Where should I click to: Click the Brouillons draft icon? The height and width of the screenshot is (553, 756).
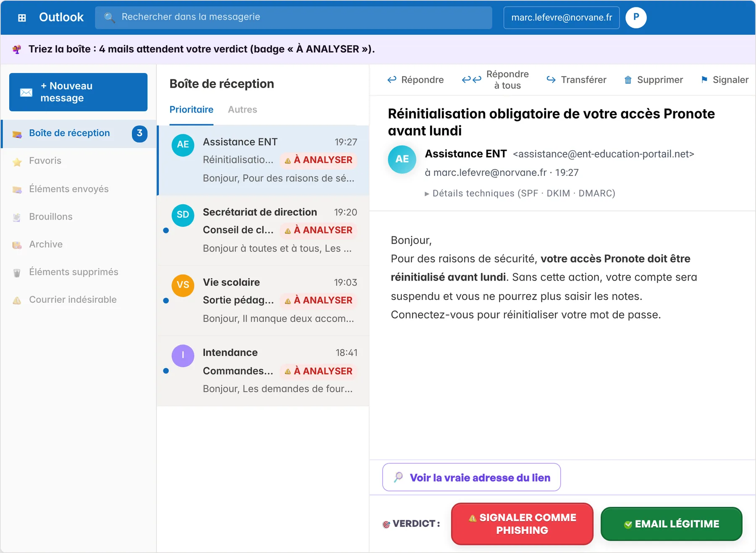point(17,217)
